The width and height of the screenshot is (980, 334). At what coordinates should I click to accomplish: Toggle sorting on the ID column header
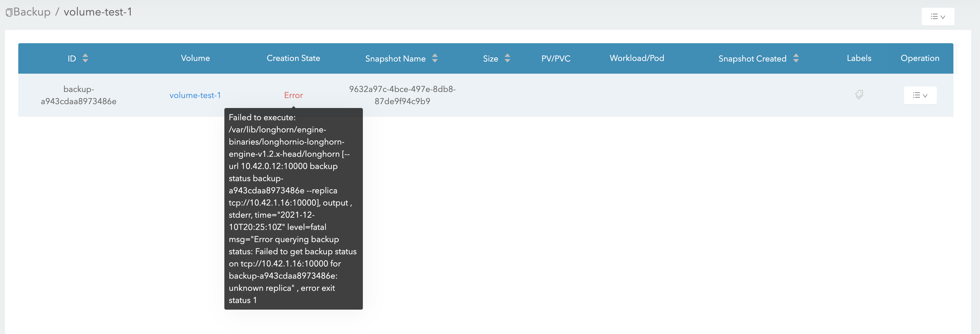pos(72,58)
